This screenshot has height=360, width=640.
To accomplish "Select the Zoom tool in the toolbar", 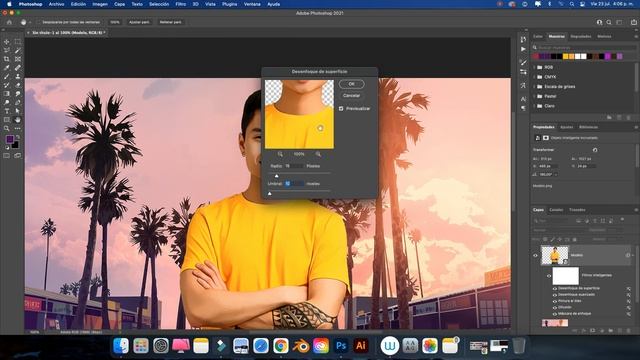I will pyautogui.click(x=7, y=129).
